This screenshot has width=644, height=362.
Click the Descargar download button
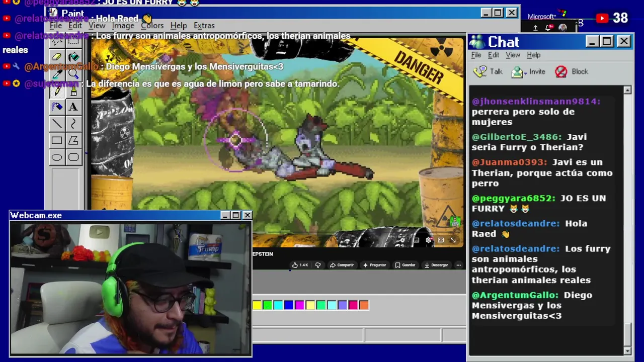coord(436,265)
